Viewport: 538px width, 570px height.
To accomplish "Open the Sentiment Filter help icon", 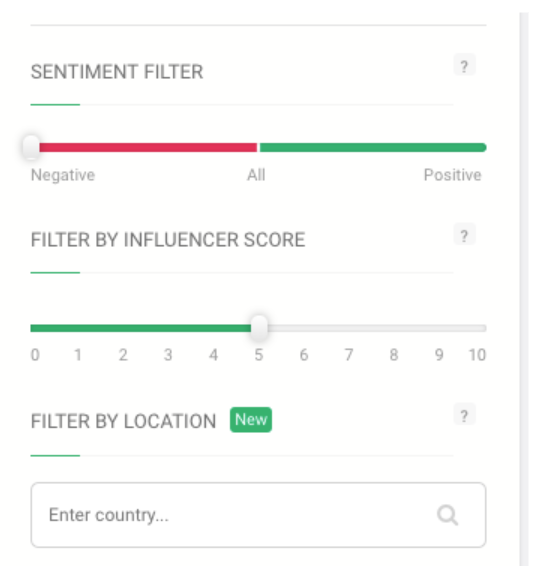I will [464, 65].
